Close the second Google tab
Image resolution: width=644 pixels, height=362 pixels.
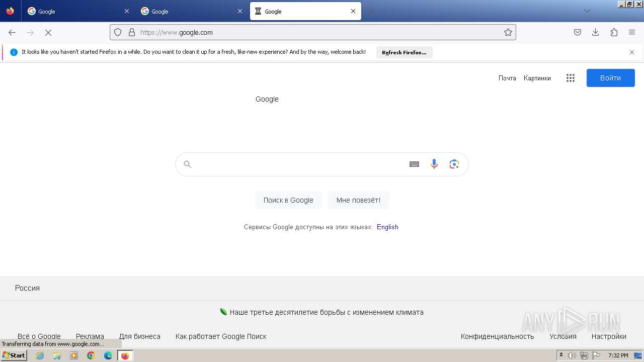point(239,11)
